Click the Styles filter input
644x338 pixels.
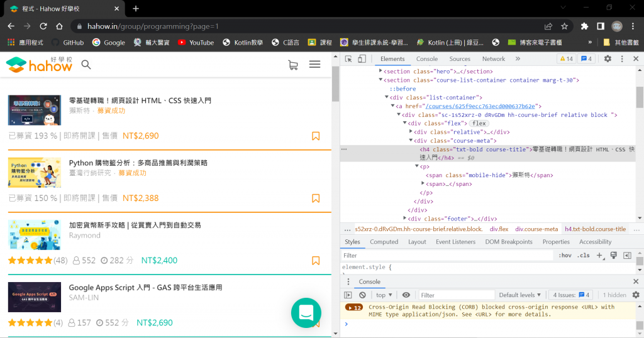point(447,256)
